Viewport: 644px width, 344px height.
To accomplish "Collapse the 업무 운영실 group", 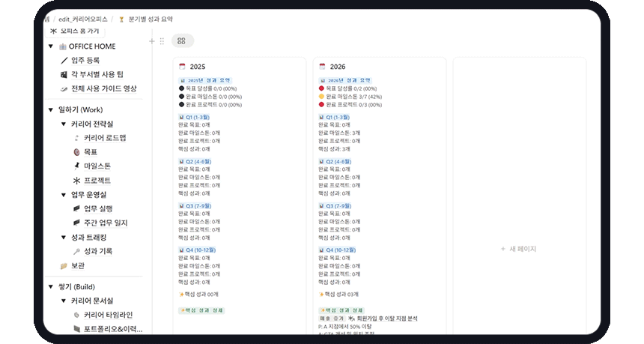I will tap(63, 195).
